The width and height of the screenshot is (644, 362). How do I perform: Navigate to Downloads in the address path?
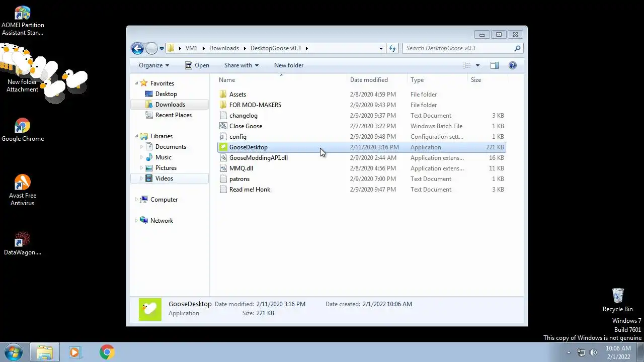point(224,48)
